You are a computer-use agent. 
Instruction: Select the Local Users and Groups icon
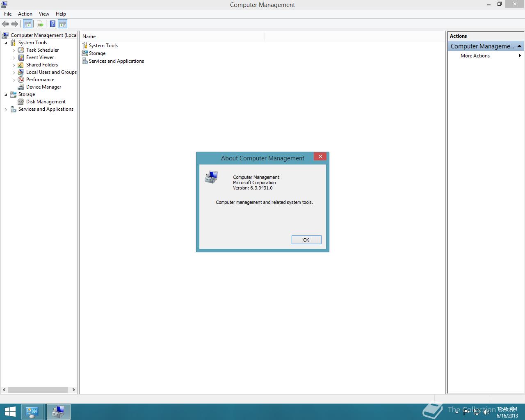(x=21, y=72)
